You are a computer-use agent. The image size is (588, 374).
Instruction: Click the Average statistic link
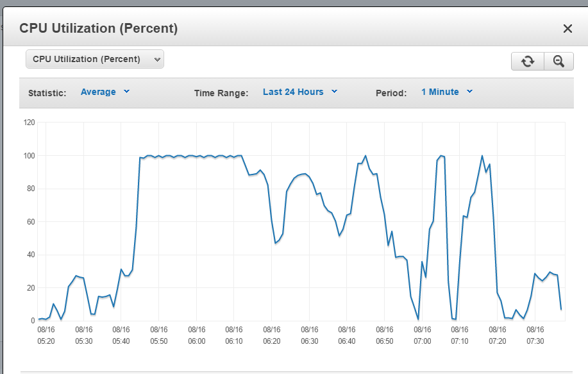[x=98, y=92]
